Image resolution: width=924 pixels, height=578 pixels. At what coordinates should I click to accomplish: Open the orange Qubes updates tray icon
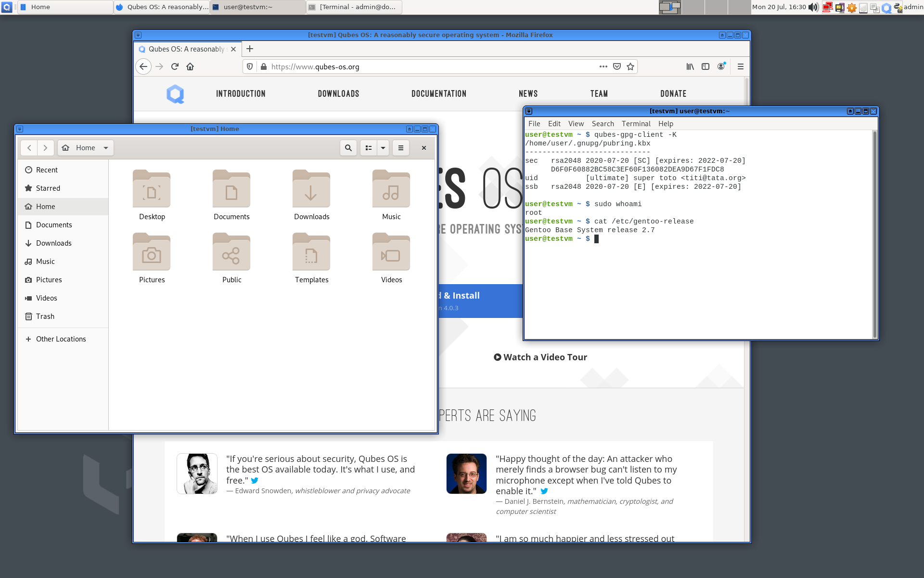click(x=852, y=7)
